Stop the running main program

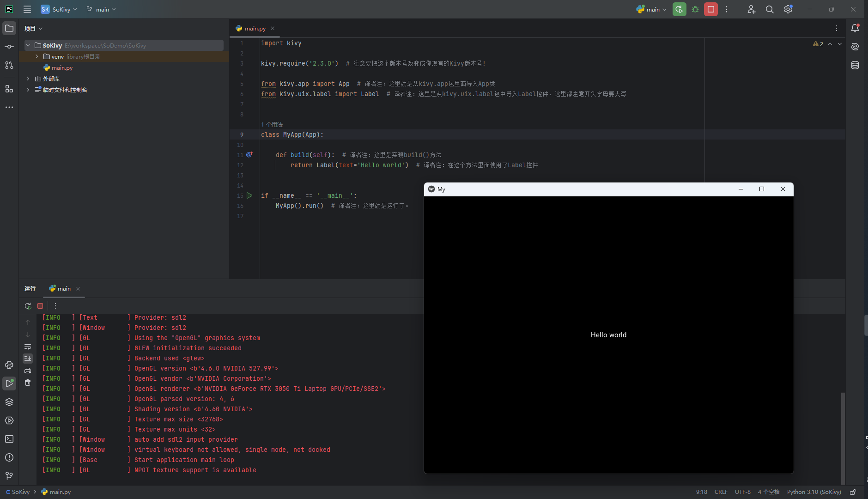point(710,9)
